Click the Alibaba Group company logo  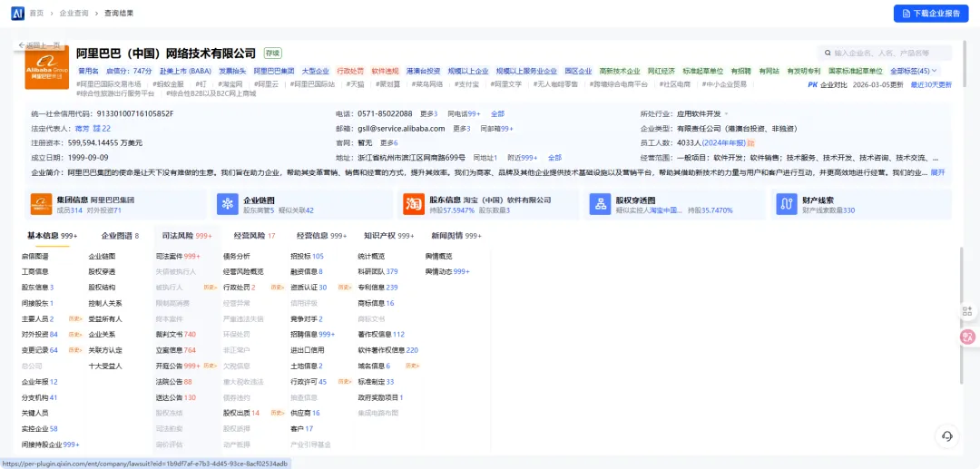47,68
